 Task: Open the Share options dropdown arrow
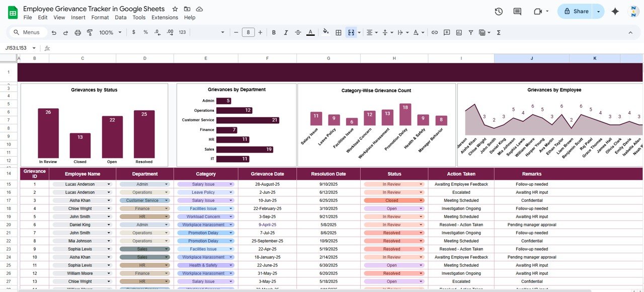(x=598, y=11)
